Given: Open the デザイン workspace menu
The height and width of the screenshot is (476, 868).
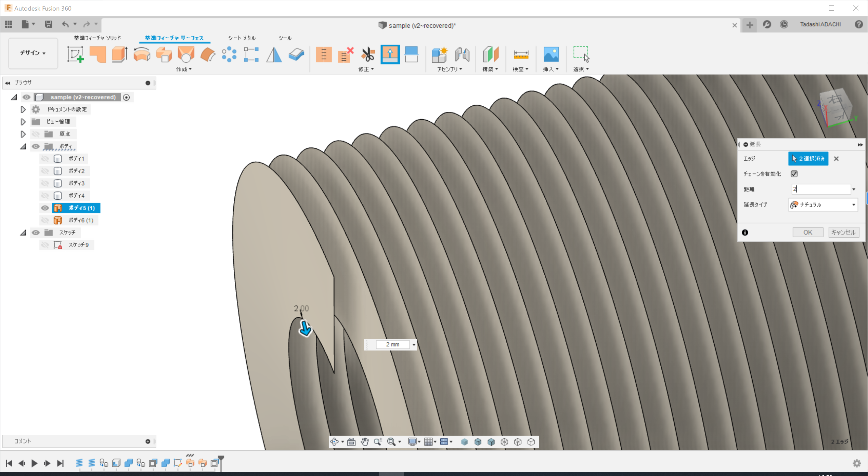Looking at the screenshot, I should pyautogui.click(x=33, y=53).
